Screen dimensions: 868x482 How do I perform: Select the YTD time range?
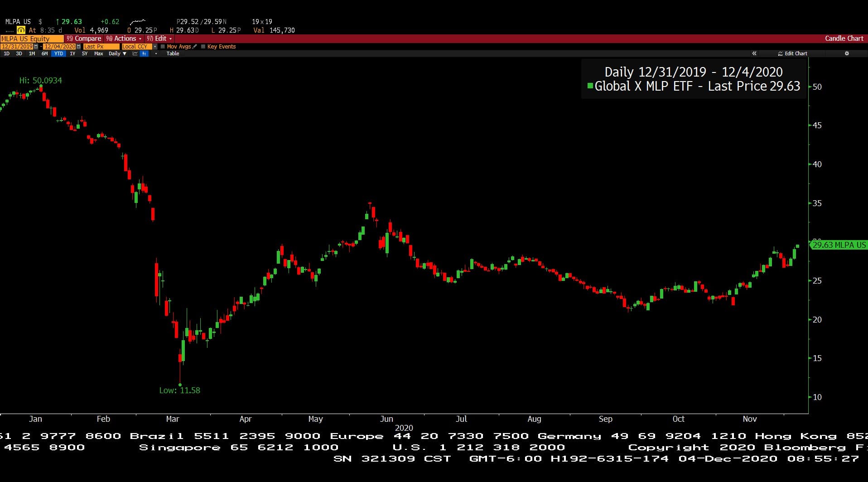[x=58, y=53]
